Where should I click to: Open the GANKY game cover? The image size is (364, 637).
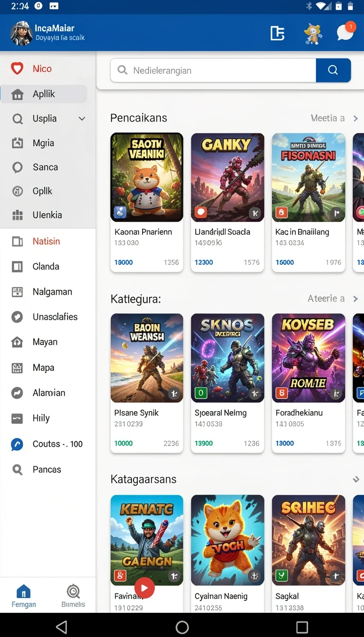(x=227, y=177)
